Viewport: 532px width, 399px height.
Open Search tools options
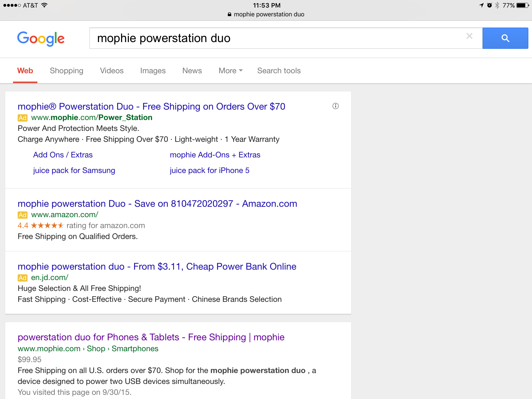(x=279, y=71)
